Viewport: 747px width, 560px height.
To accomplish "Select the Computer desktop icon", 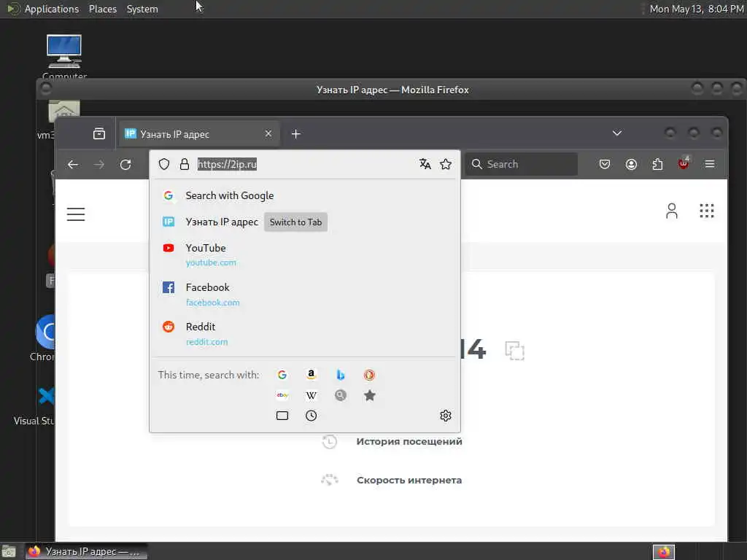I will (x=64, y=57).
